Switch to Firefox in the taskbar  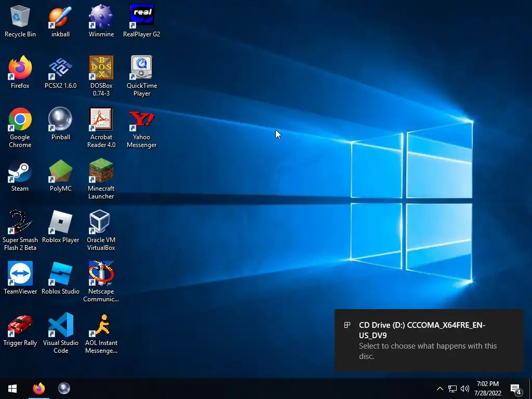click(38, 389)
